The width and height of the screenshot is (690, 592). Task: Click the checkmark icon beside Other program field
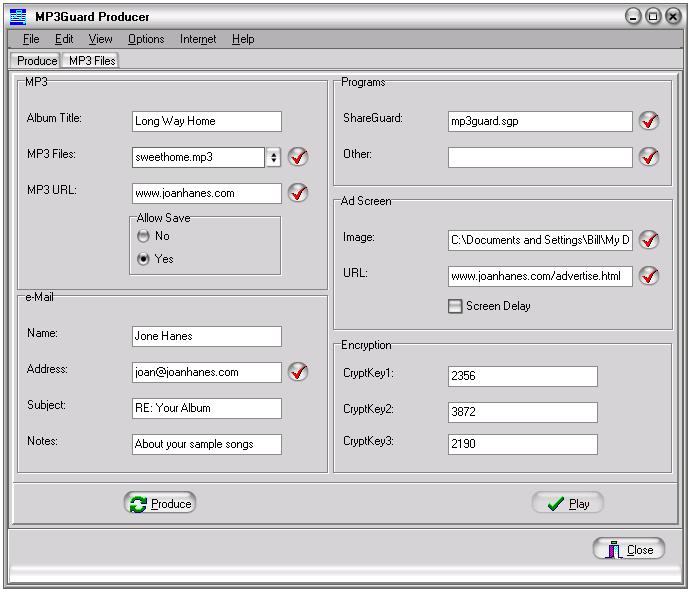pos(649,157)
